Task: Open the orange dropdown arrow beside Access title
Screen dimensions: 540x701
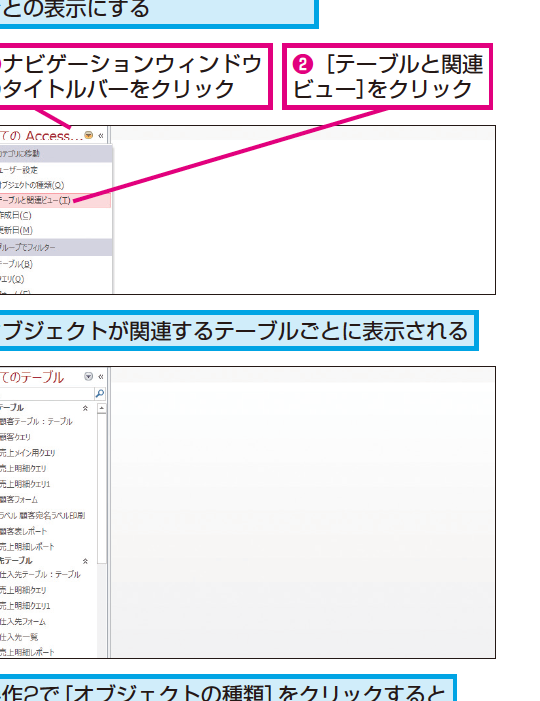Action: pyautogui.click(x=89, y=135)
